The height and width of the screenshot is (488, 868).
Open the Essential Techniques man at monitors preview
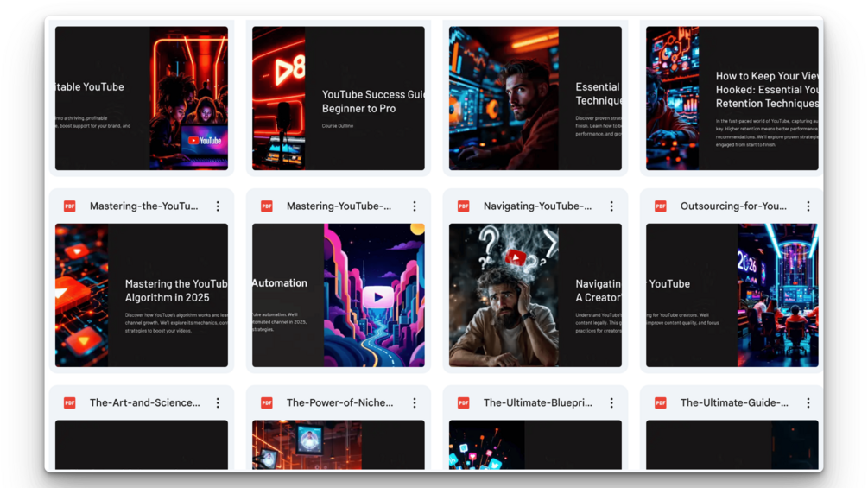tap(535, 98)
